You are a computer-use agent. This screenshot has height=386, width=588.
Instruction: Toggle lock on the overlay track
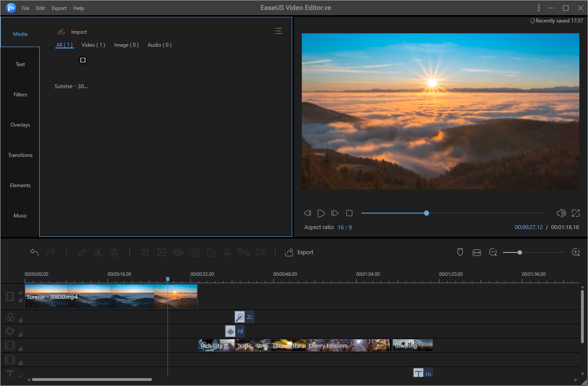[x=21, y=335]
